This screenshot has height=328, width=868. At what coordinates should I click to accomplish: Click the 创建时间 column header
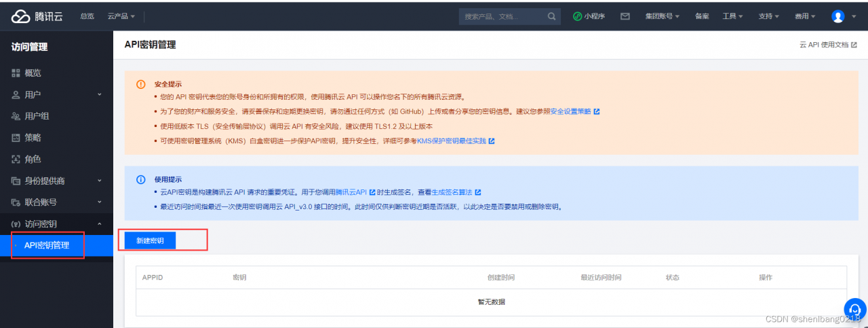[501, 278]
